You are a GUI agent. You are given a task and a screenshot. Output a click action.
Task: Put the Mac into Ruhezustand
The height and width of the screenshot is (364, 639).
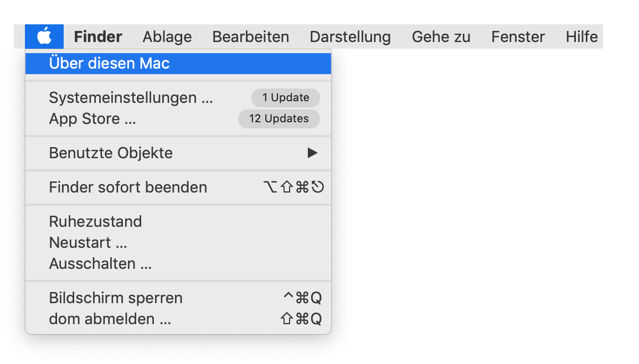tap(96, 221)
